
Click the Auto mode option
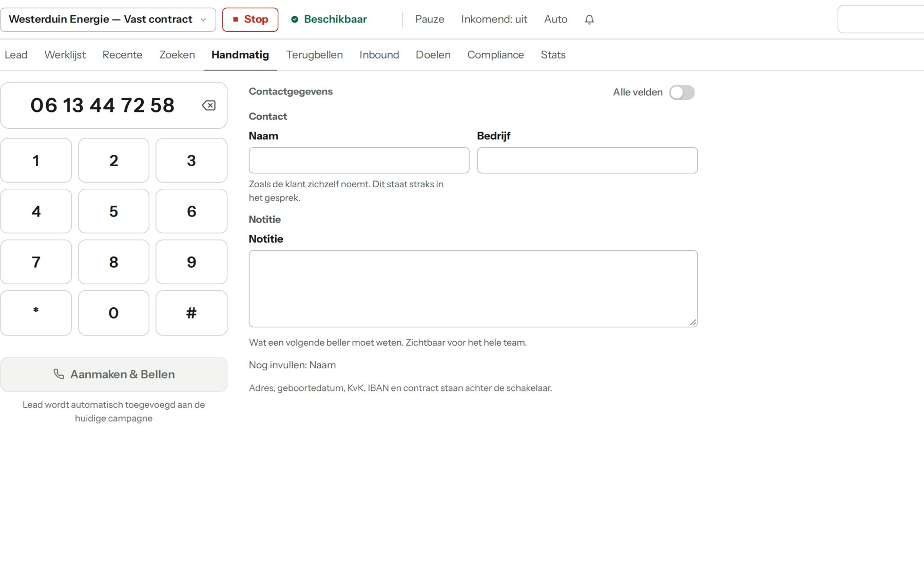coord(555,19)
